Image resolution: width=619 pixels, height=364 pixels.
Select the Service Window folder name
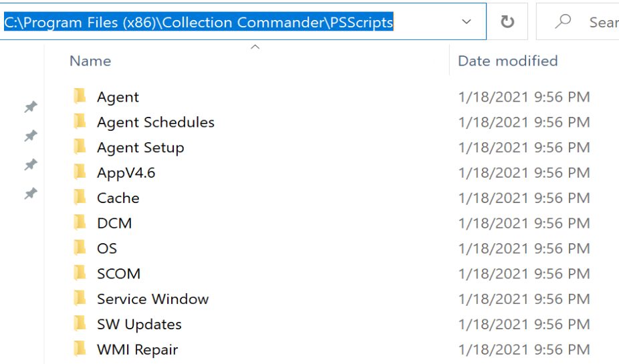pyautogui.click(x=153, y=299)
